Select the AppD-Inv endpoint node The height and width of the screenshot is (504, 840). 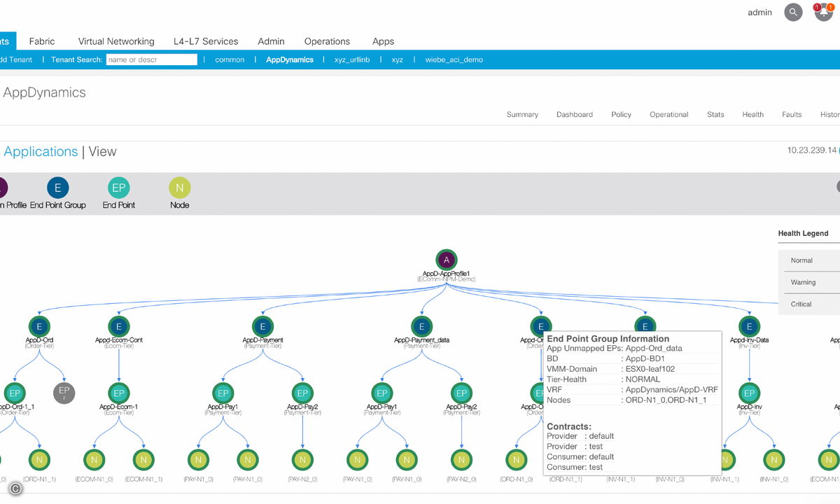(749, 393)
